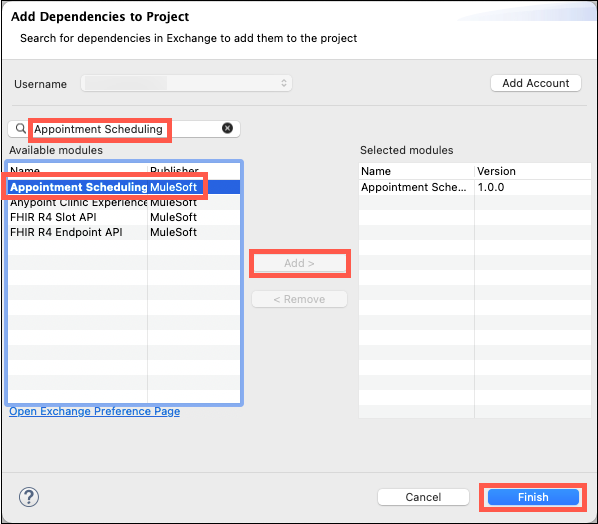Open Exchange Preference Page link
Viewport: 598px width, 524px height.
[x=95, y=411]
